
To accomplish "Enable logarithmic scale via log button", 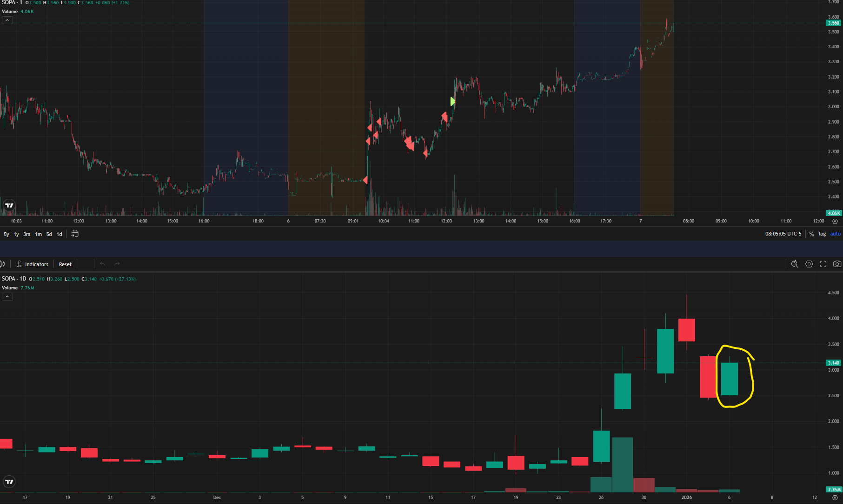I will pyautogui.click(x=823, y=234).
